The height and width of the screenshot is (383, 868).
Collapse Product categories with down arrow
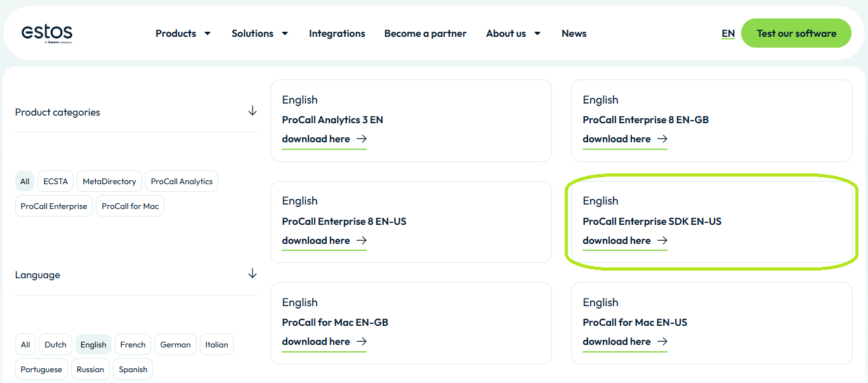pos(253,111)
